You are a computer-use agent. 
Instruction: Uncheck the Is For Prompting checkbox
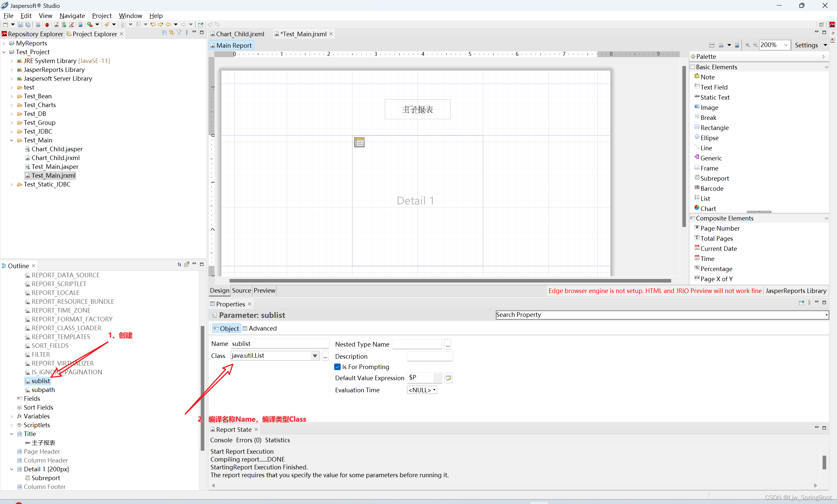337,367
